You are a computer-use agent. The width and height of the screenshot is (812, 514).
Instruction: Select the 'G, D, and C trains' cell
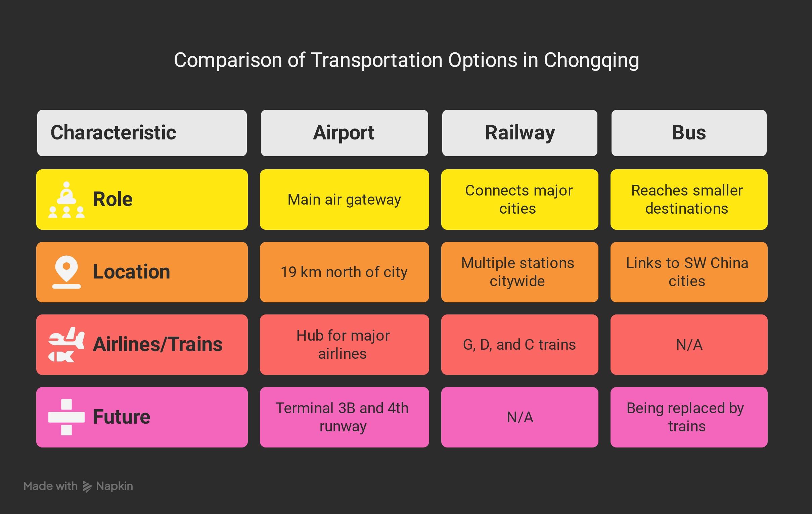[x=520, y=345]
